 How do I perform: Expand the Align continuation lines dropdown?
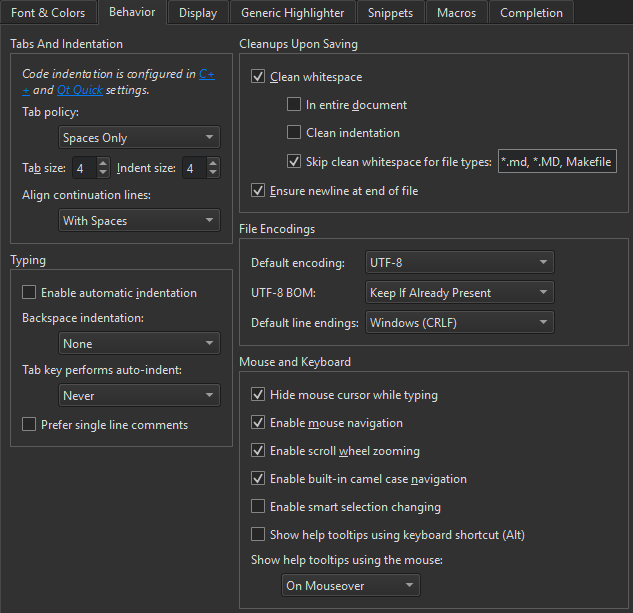pos(138,221)
